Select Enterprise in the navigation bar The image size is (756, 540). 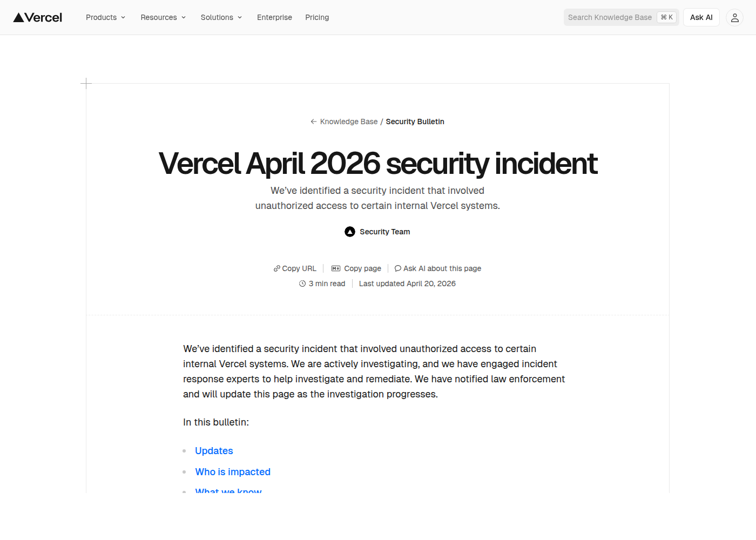click(x=274, y=17)
